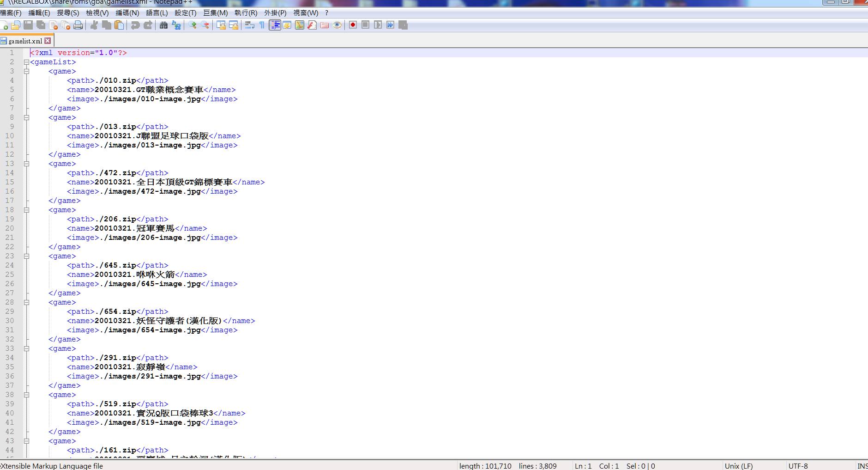The image size is (868, 470).
Task: Collapse the game block on line 23
Action: click(26, 256)
